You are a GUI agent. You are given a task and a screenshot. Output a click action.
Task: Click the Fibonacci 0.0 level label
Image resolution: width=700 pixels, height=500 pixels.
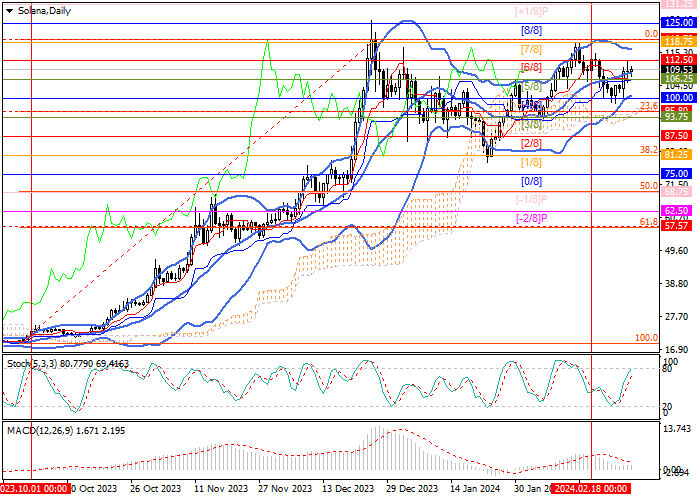click(651, 34)
